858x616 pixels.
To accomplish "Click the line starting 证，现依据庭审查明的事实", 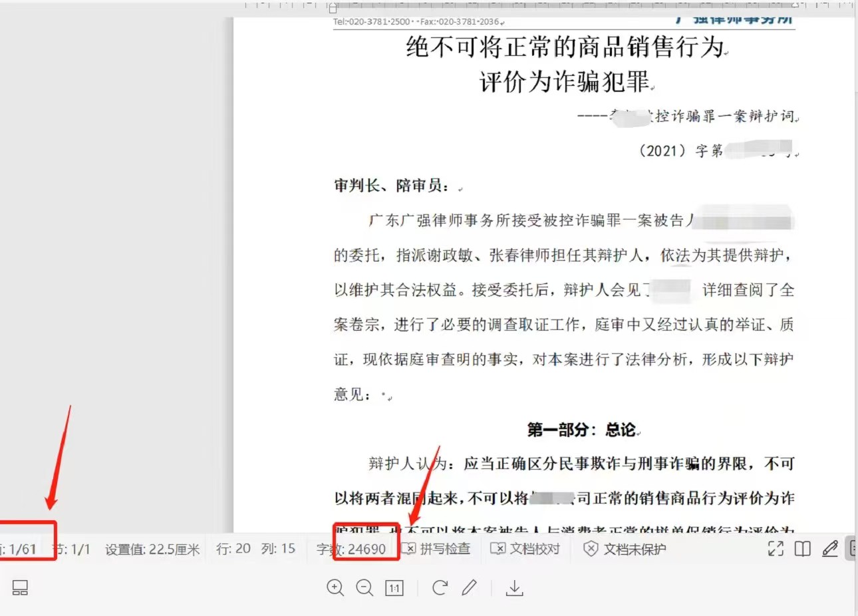I will [564, 359].
